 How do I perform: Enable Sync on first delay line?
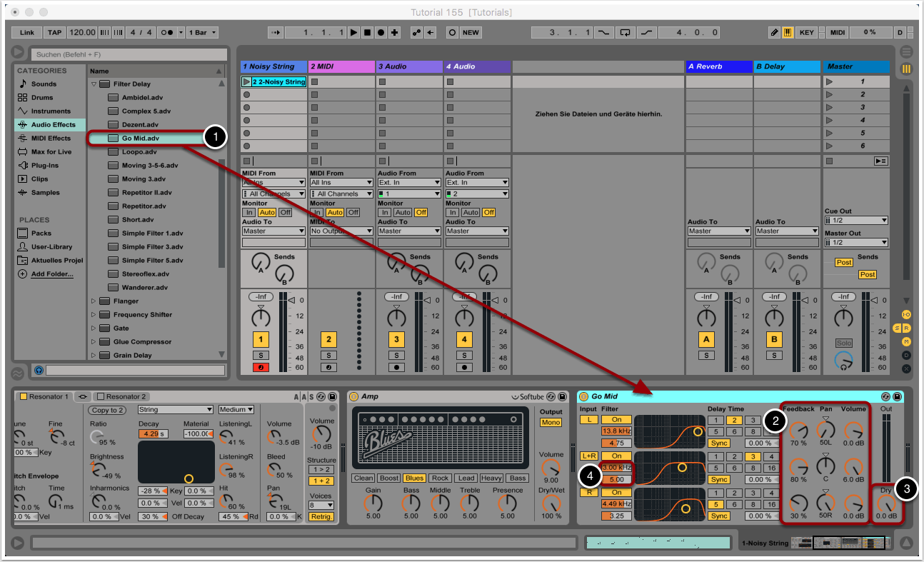(x=719, y=443)
